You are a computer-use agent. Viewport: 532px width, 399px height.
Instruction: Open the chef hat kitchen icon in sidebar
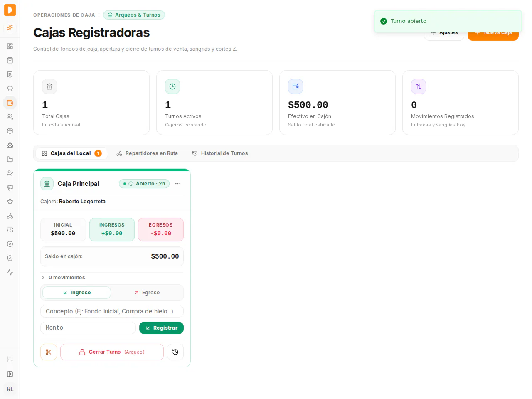(x=10, y=89)
